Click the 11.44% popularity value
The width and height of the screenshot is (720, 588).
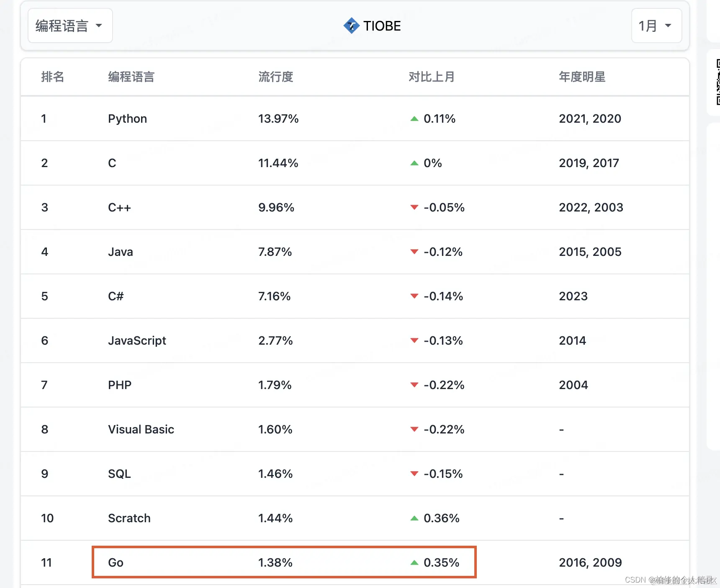pos(278,163)
